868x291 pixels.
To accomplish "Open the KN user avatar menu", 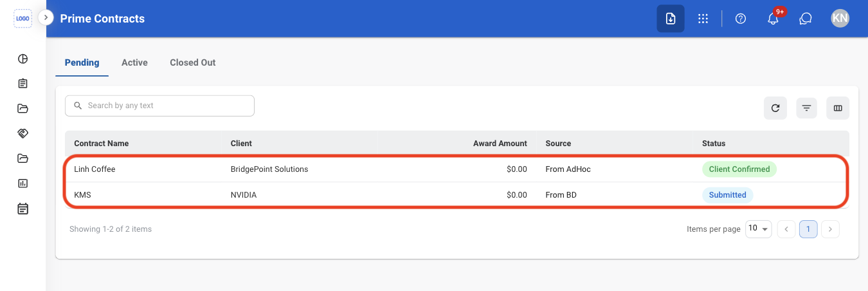I will click(x=840, y=18).
